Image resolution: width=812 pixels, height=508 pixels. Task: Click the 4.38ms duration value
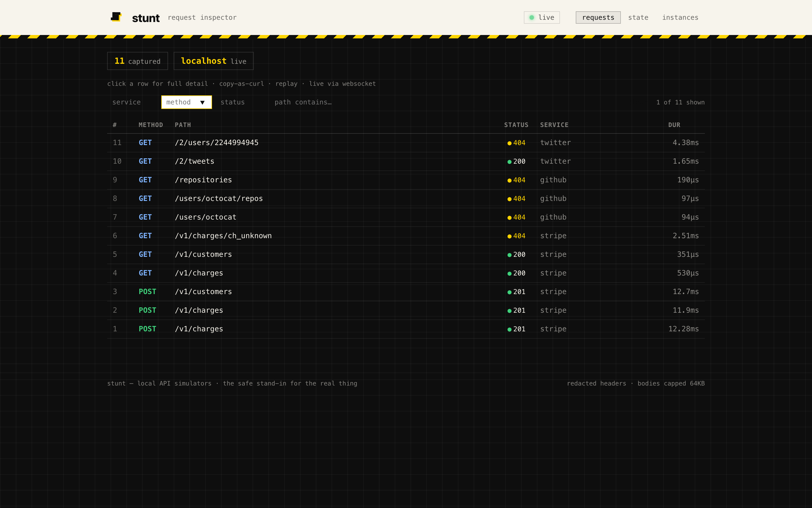coord(685,143)
